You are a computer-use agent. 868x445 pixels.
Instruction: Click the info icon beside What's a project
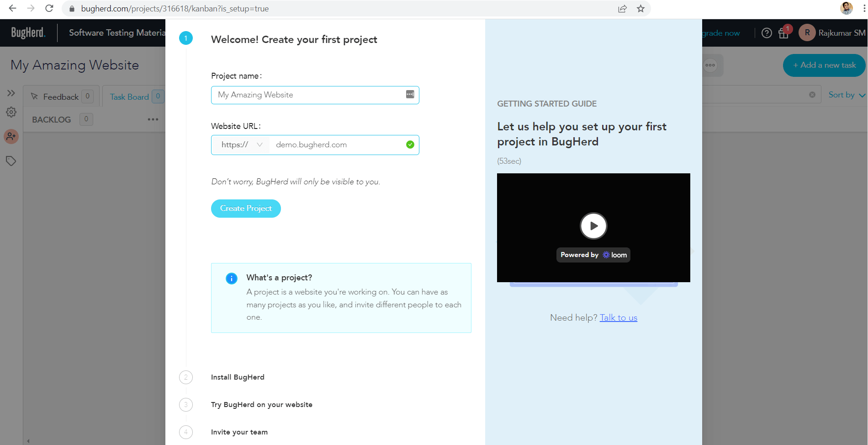[232, 278]
